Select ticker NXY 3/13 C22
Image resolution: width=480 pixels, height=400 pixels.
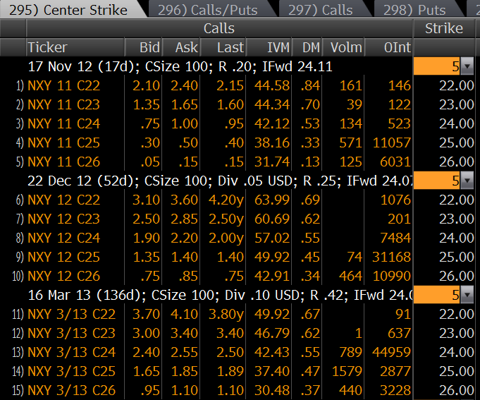72,314
